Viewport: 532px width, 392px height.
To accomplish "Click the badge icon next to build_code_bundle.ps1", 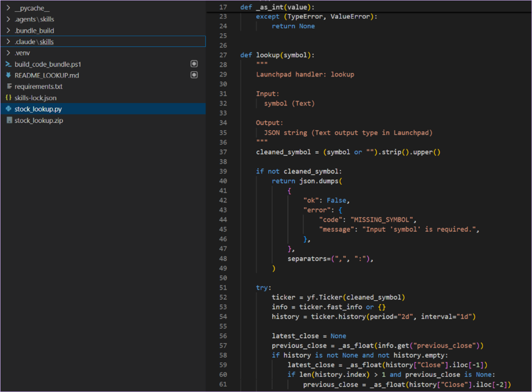I will point(194,63).
